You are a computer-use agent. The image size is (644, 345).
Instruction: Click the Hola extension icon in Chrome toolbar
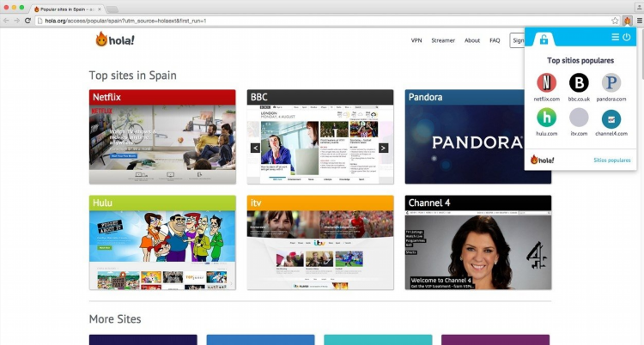click(x=627, y=20)
